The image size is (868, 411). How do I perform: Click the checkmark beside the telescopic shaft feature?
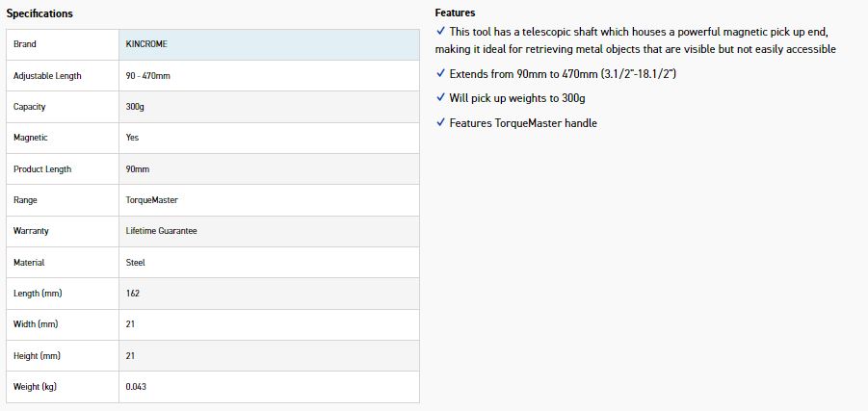pos(441,32)
